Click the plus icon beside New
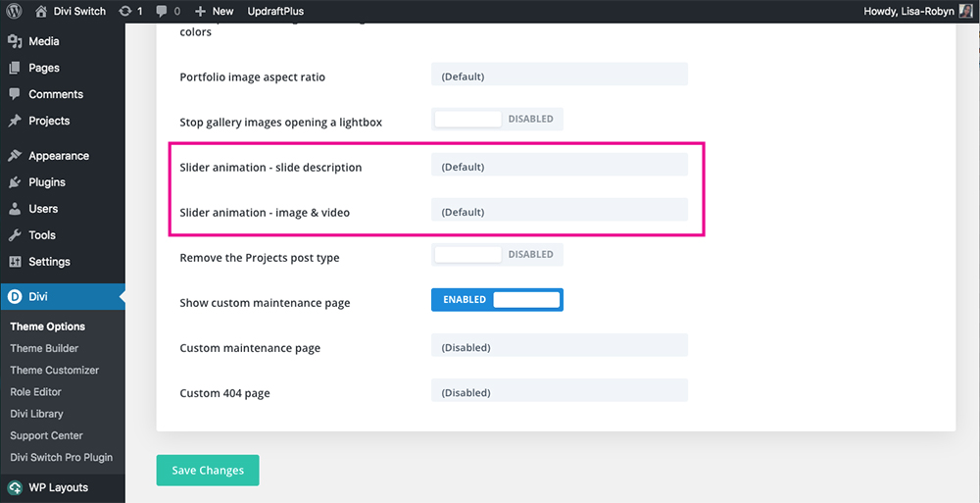This screenshot has width=980, height=503. pyautogui.click(x=200, y=11)
